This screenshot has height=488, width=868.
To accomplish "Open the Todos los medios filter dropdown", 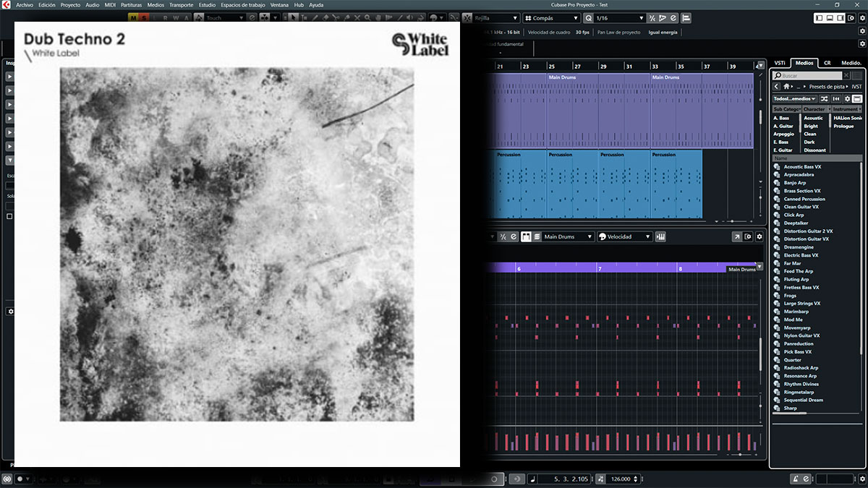I will pyautogui.click(x=794, y=98).
